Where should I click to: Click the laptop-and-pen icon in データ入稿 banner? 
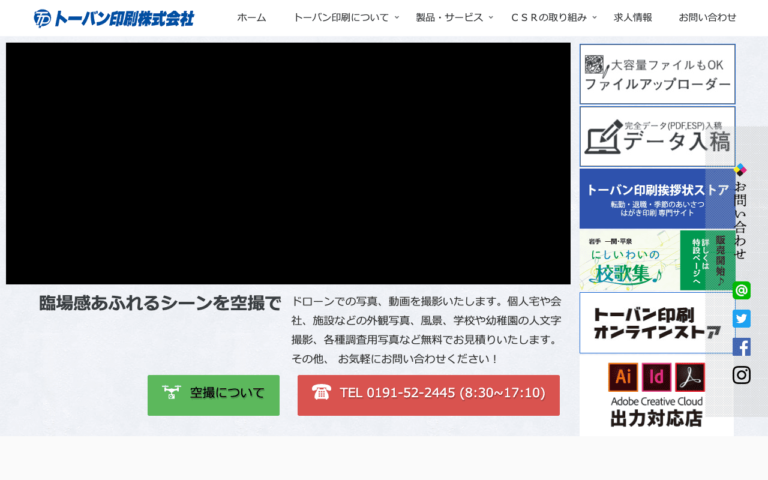[603, 138]
